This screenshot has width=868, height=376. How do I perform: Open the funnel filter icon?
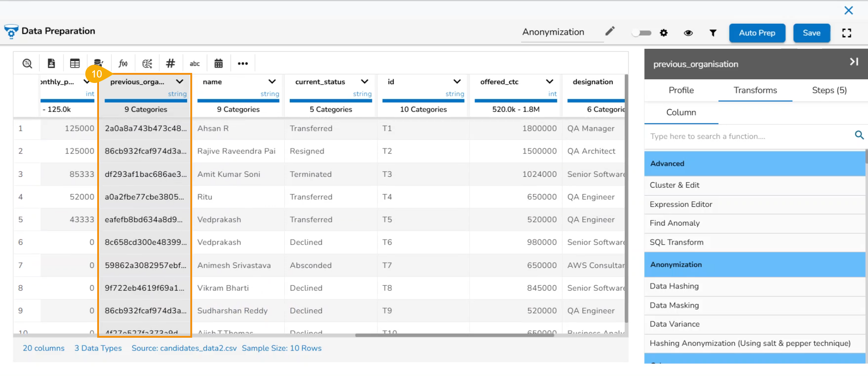click(713, 33)
